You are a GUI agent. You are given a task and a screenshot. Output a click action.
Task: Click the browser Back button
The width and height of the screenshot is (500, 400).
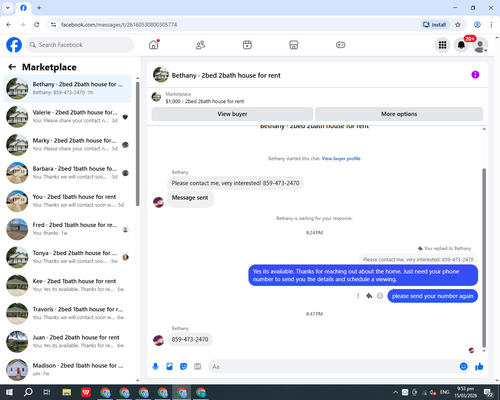(9, 25)
